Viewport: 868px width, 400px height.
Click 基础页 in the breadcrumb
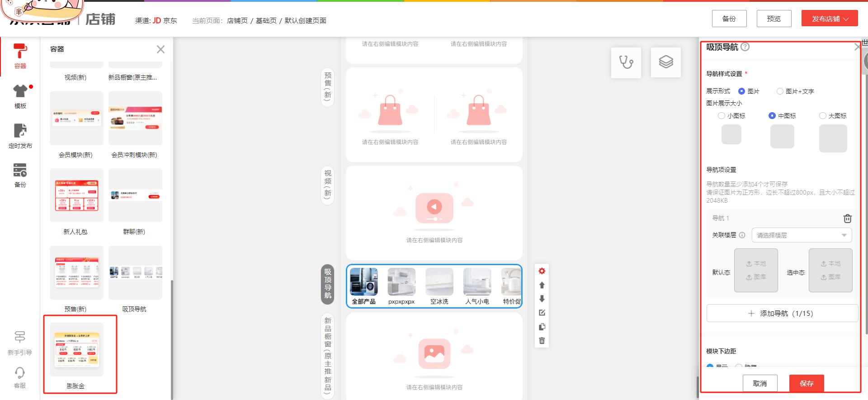[x=266, y=21]
